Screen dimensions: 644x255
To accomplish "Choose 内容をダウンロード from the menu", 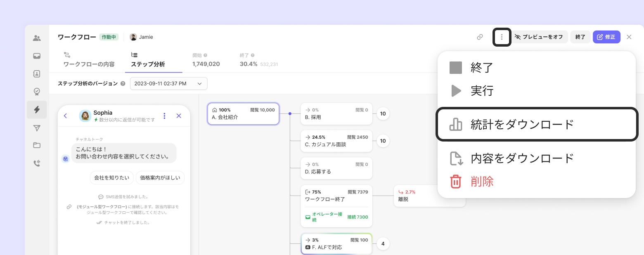I will pyautogui.click(x=522, y=158).
